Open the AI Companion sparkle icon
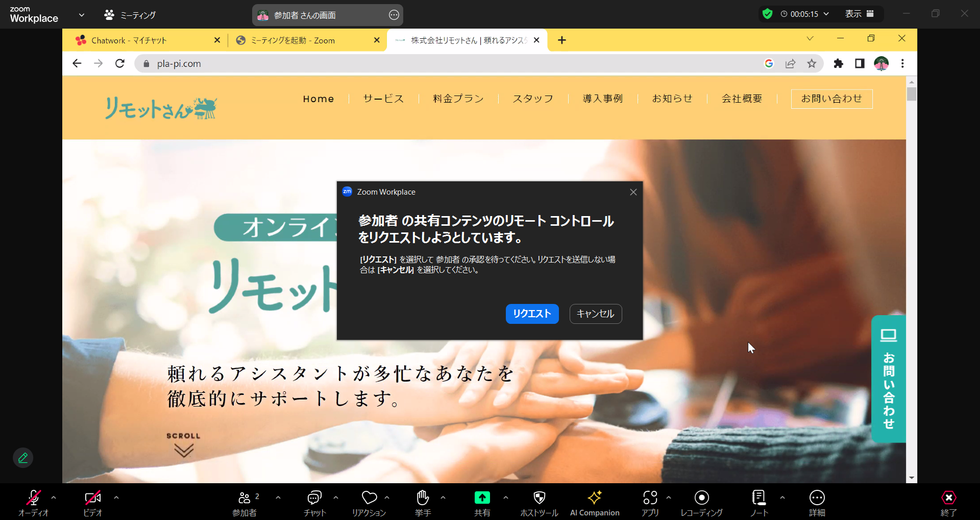 tap(594, 498)
